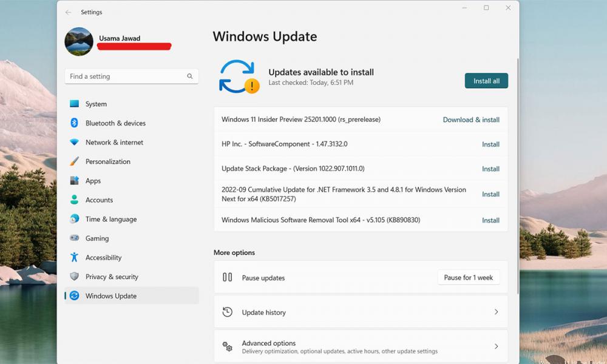Expand Advanced options using the chevron
607x364 pixels.
496,346
